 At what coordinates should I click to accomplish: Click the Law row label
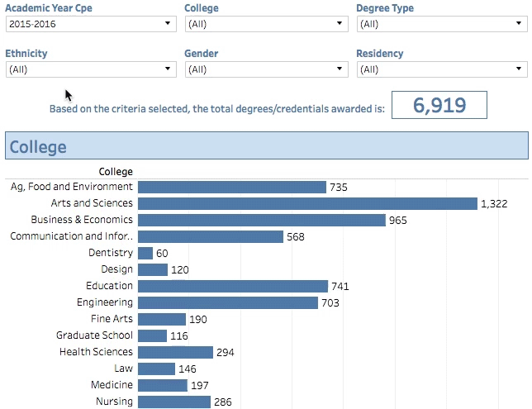tap(124, 369)
